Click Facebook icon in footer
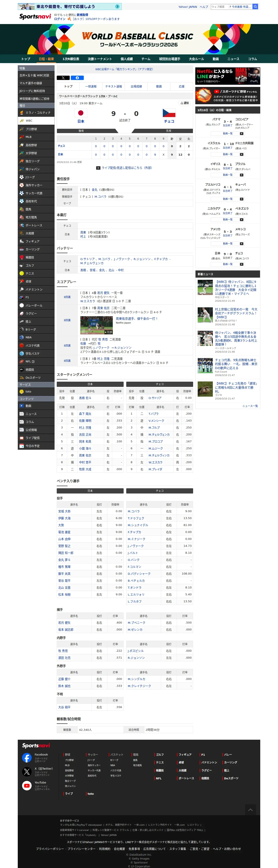Viewport: 278px width, 868px height. click(27, 758)
